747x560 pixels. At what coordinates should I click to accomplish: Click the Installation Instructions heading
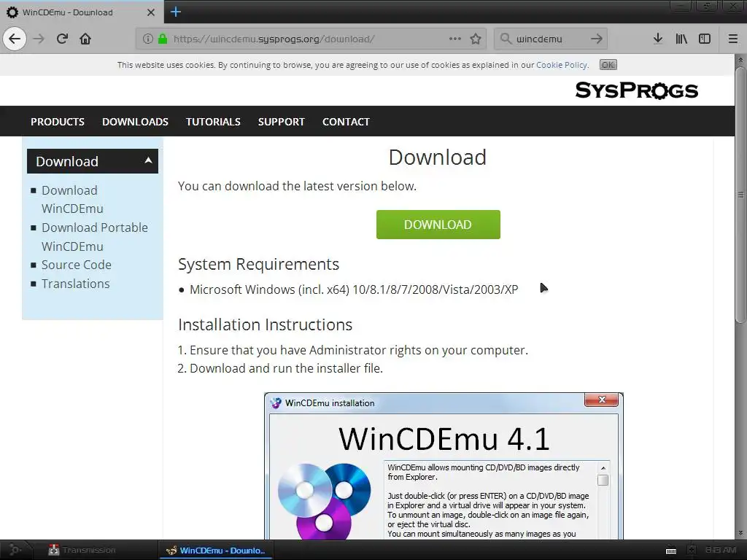tap(265, 324)
